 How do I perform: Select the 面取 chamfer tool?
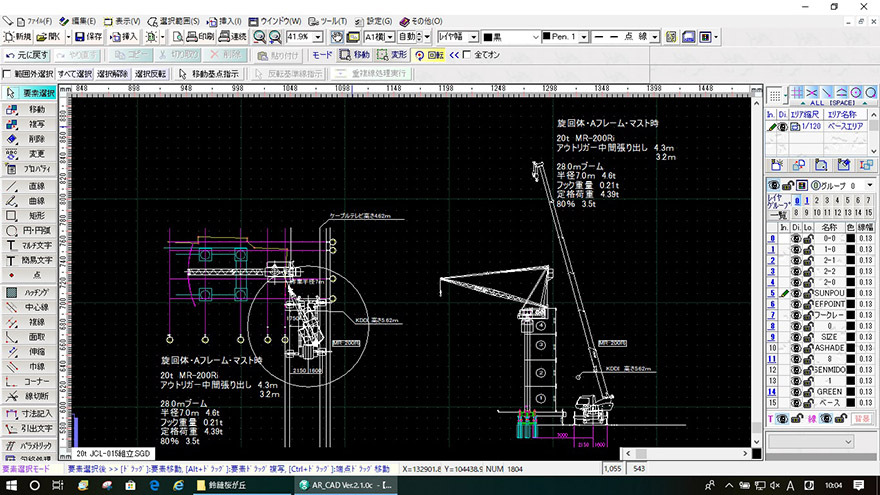click(29, 337)
